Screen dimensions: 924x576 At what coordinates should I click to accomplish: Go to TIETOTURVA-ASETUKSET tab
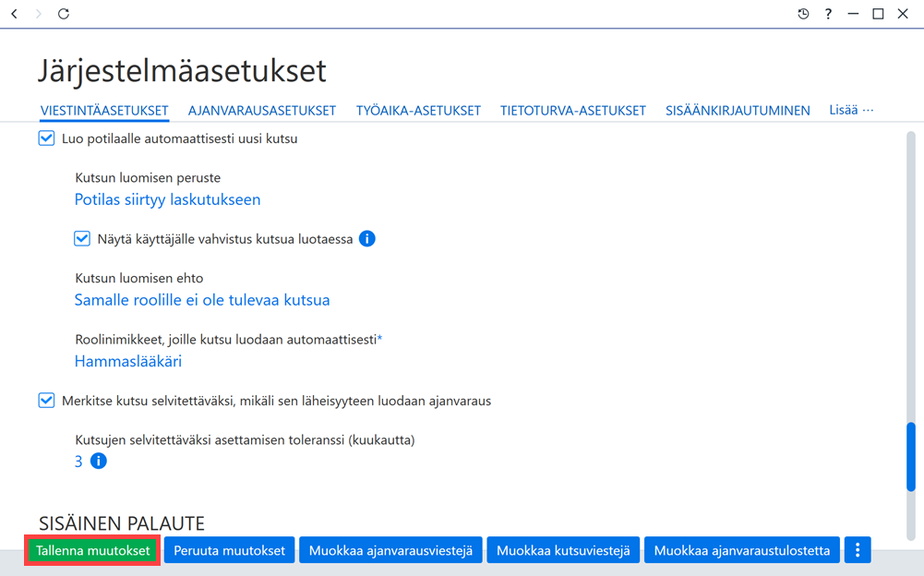coord(573,111)
